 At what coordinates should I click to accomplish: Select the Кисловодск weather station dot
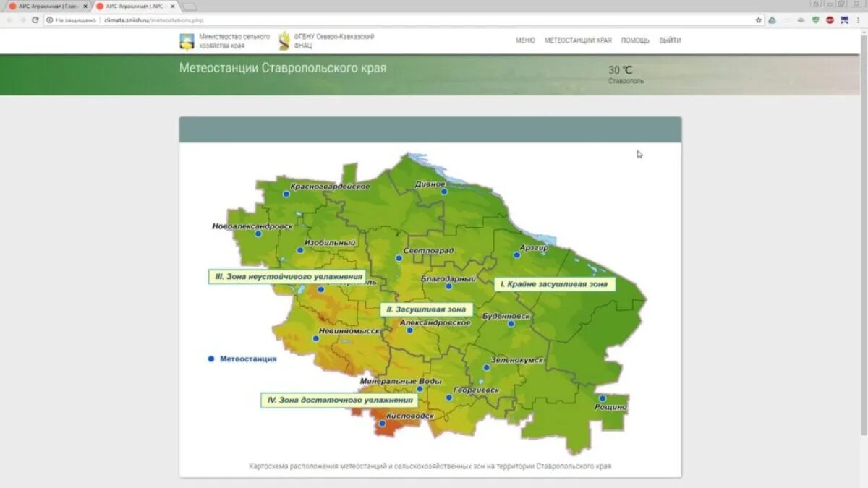[382, 424]
